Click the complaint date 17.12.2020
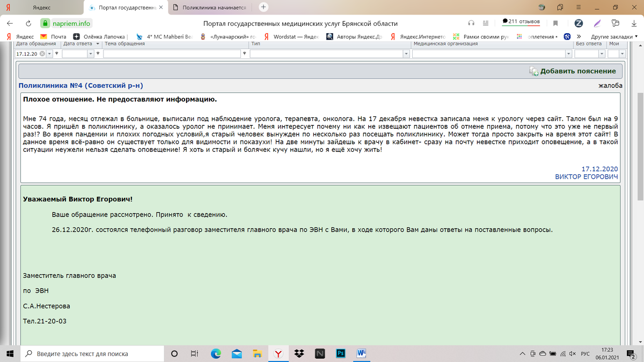 coord(600,168)
